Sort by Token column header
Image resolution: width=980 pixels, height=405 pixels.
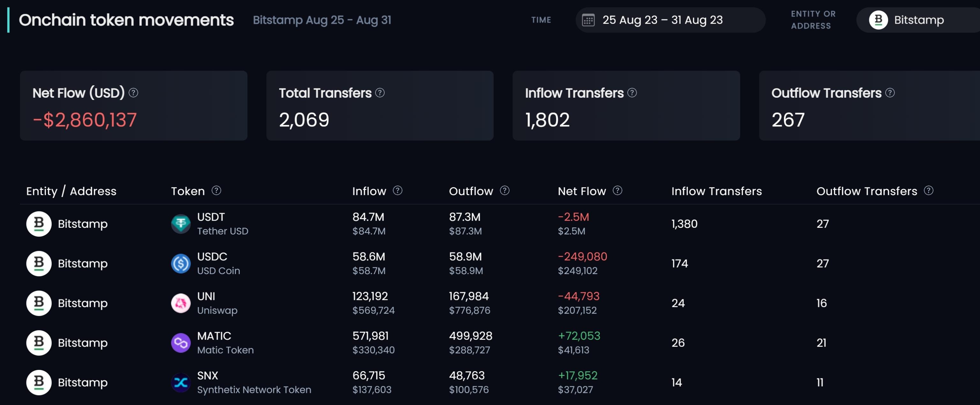pos(188,191)
